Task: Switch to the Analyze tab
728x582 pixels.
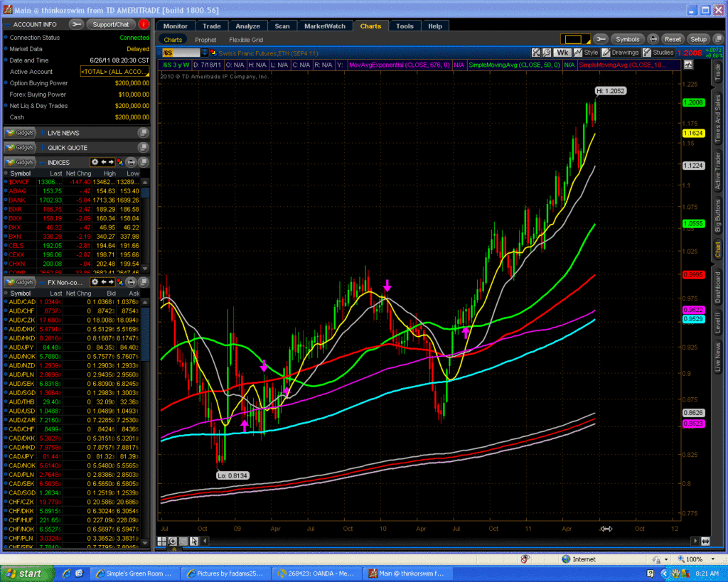Action: click(x=248, y=26)
